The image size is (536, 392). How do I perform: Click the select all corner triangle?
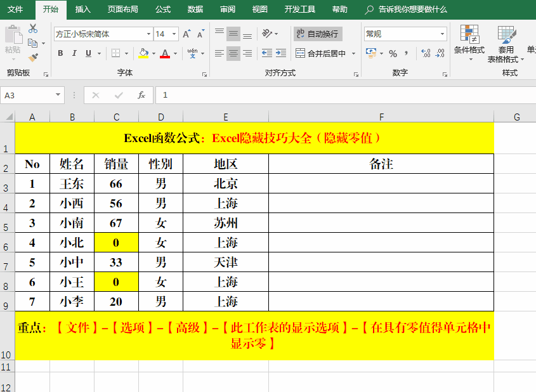[x=8, y=117]
